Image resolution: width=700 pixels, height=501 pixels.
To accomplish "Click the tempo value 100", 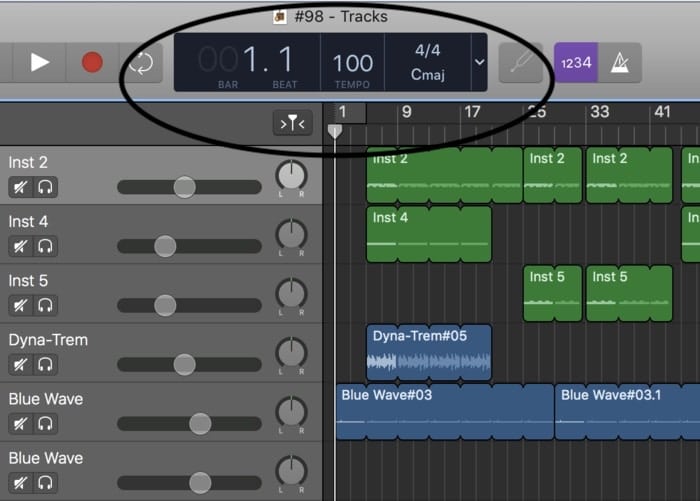I will point(353,63).
